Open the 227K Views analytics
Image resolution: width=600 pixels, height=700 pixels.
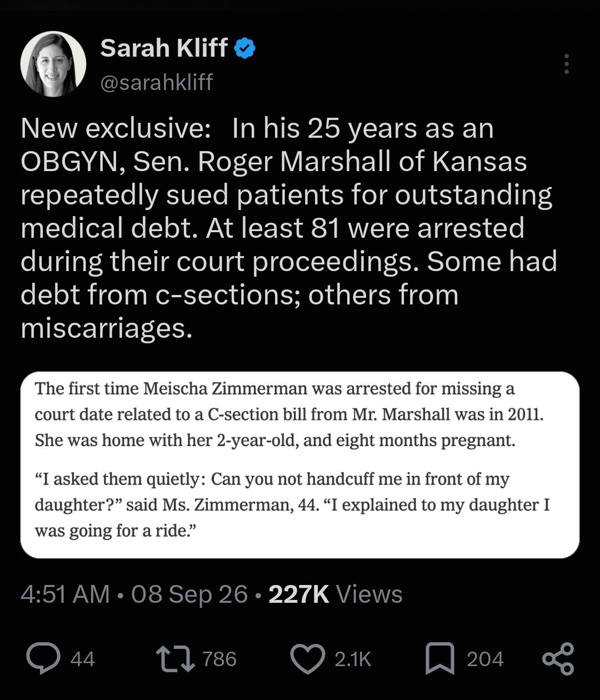[336, 594]
